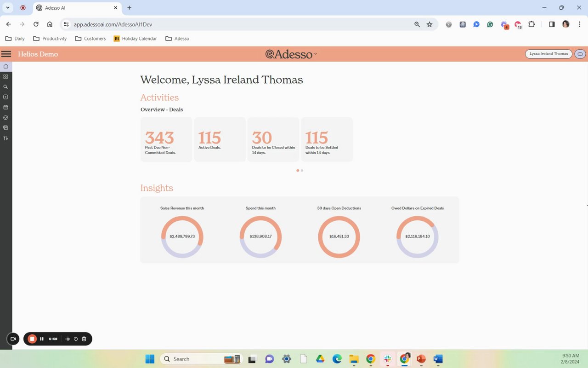Click the recorder camera toggle icon
The image size is (588, 368).
[x=13, y=339]
